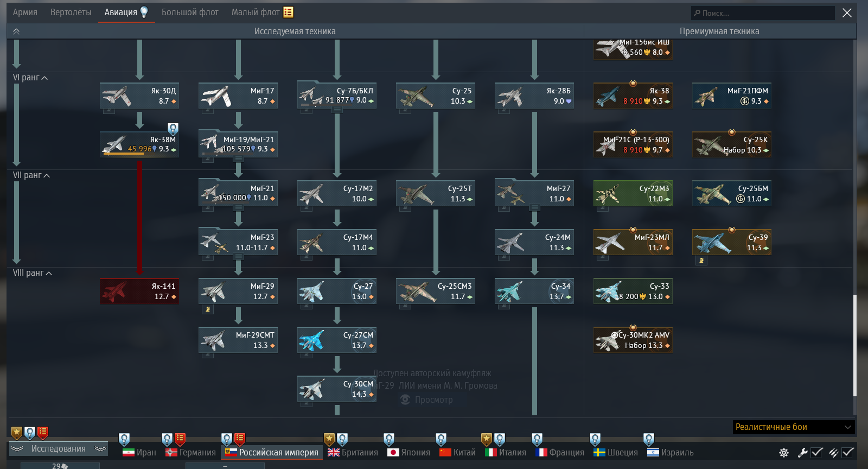Expand the Су-7Б/БКЛ vehicle group
The width and height of the screenshot is (868, 469).
(337, 110)
